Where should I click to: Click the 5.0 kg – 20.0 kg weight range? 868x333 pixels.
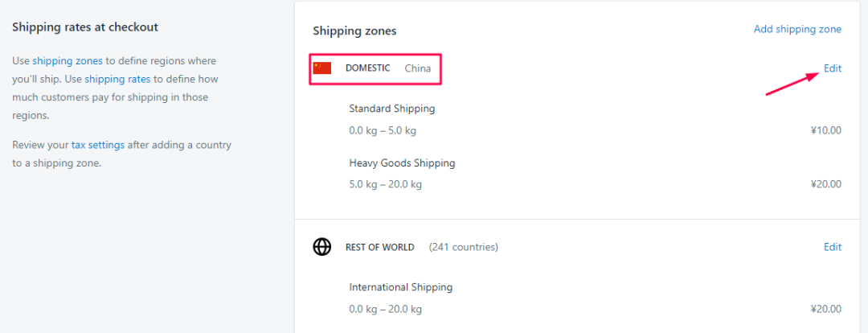pos(385,184)
